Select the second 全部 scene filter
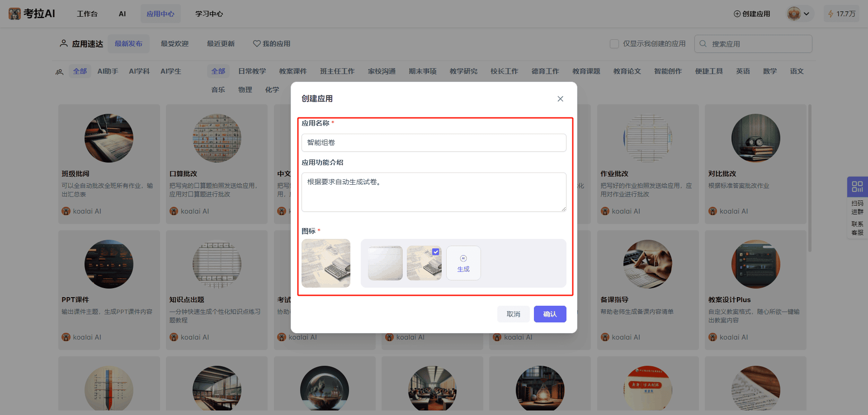Viewport: 868px width, 415px height. (218, 71)
